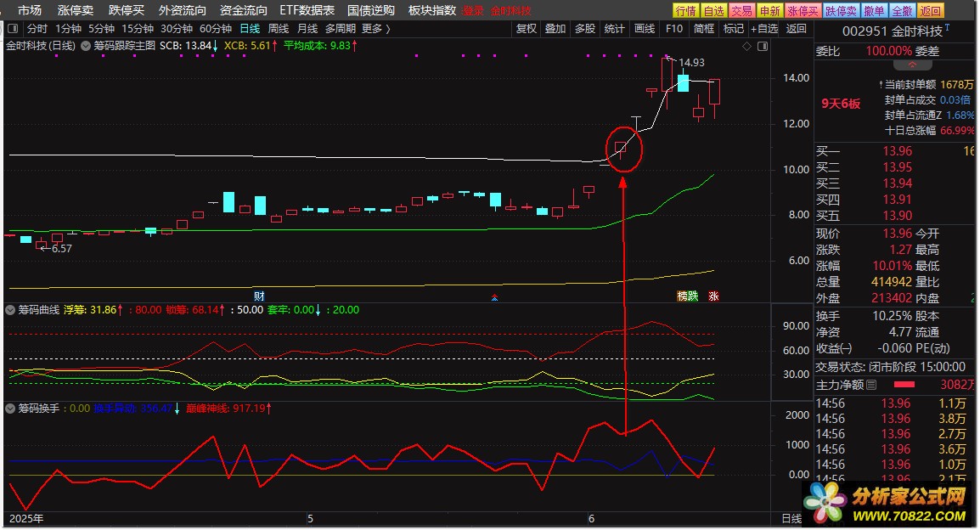
Task: Click +自选 to add to watchlist
Action: (x=764, y=29)
